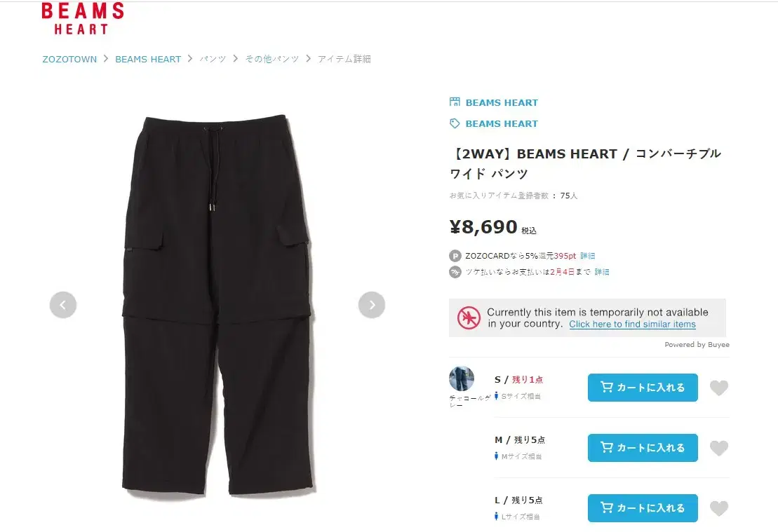778x532 pixels.
Task: Click the black pants product image
Action: pyautogui.click(x=217, y=305)
